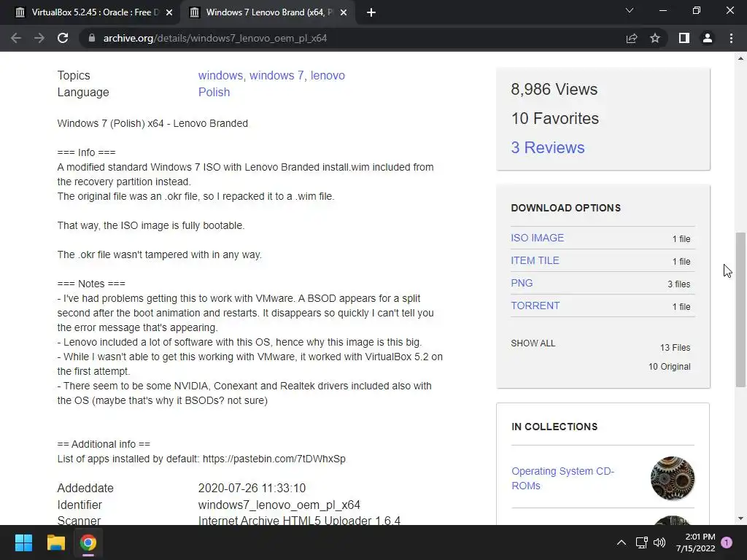Click the '3 files' count beside PNG
Screen dimensions: 747x560
coord(679,284)
